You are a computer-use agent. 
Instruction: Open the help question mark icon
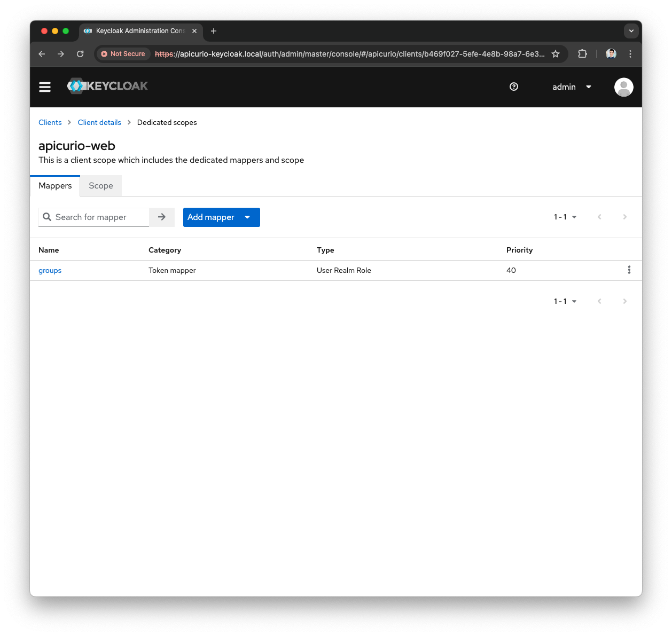(x=514, y=87)
